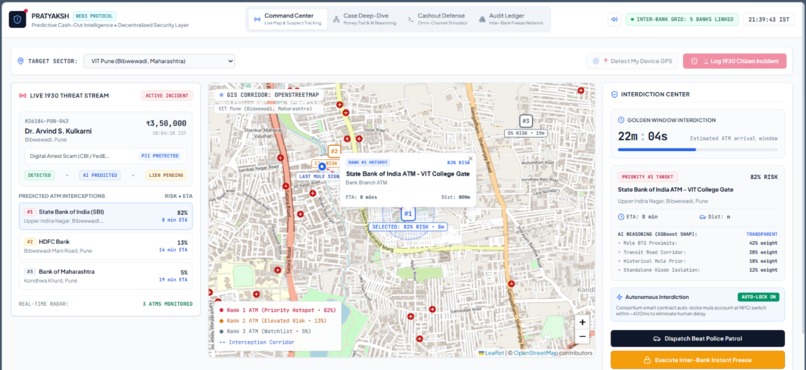Click the Interdiction Center shield icon

(614, 95)
